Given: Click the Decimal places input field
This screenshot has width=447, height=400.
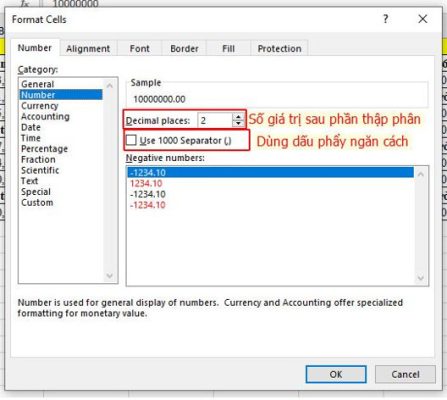Looking at the screenshot, I should [215, 120].
